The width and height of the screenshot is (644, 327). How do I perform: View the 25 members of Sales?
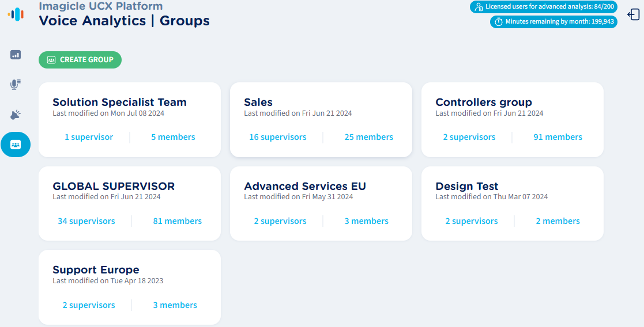click(x=368, y=137)
